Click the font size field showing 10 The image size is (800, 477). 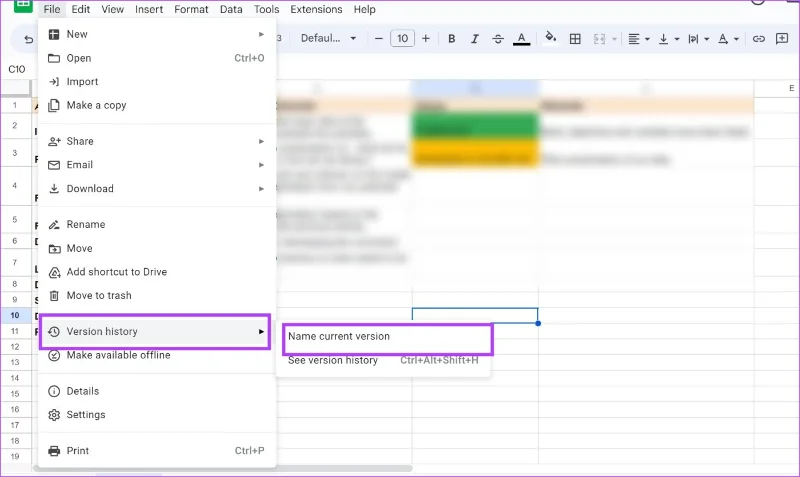(x=402, y=39)
